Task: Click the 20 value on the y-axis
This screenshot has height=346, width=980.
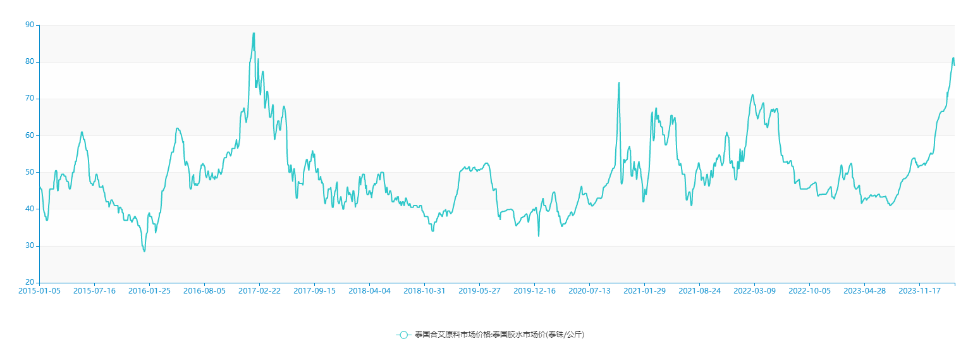Action: tap(30, 283)
